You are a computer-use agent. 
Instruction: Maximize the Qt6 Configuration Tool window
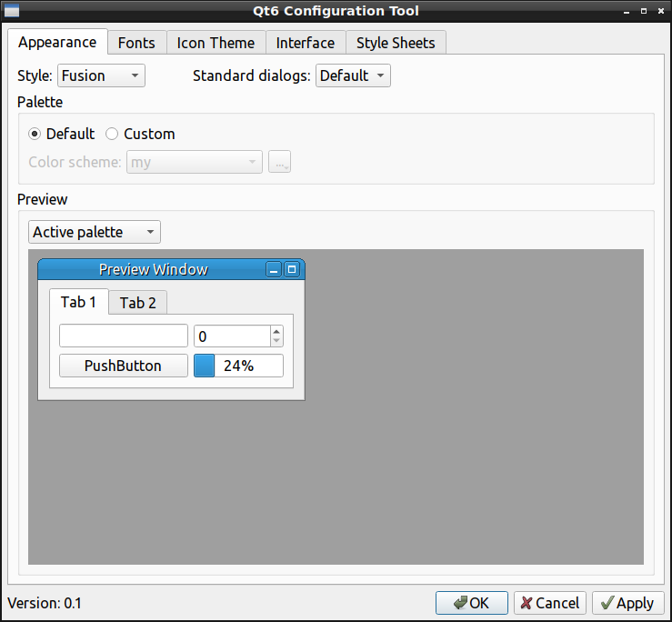(x=644, y=11)
